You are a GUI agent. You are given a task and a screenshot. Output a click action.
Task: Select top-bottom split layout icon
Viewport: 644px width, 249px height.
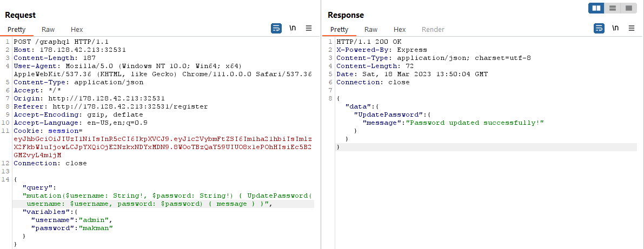coord(613,8)
